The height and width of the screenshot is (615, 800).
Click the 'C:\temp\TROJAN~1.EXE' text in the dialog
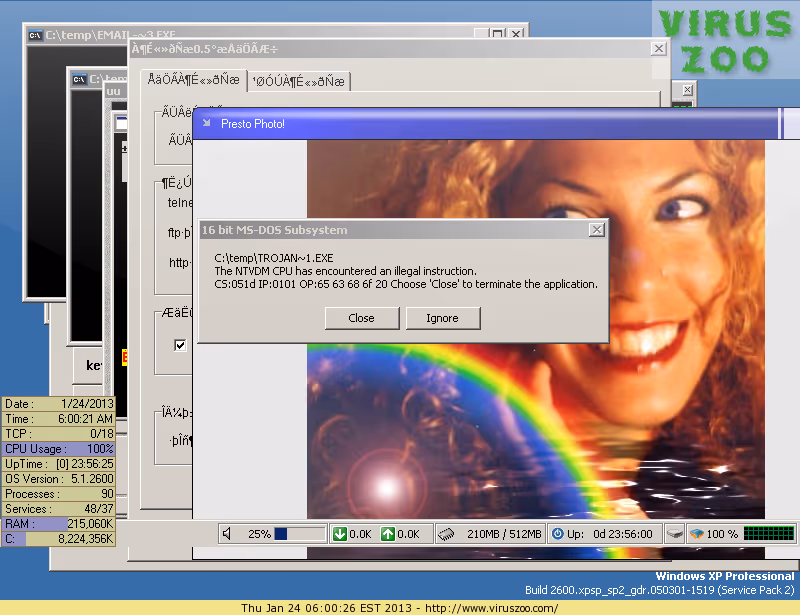point(273,258)
